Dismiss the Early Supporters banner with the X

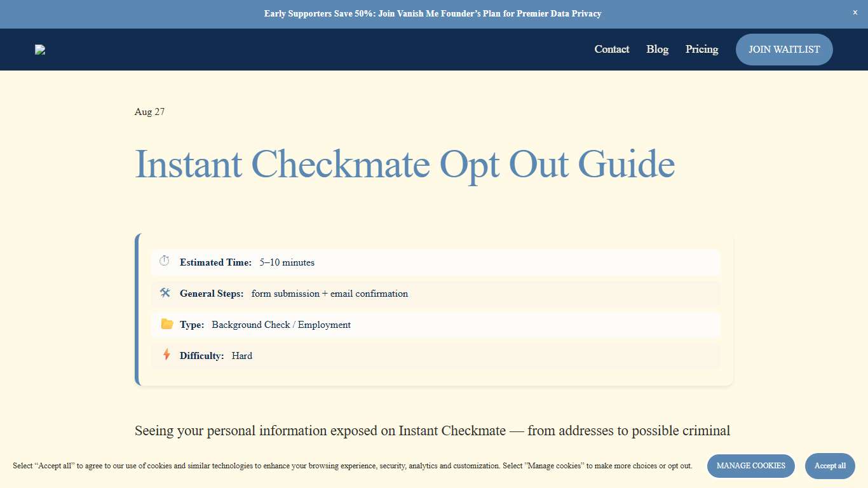[855, 12]
